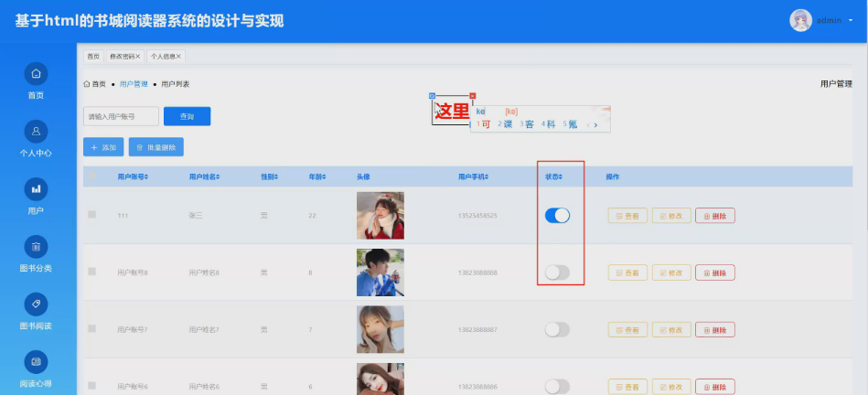
Task: Tick the checkbox for 用户账号8 row
Action: (91, 272)
